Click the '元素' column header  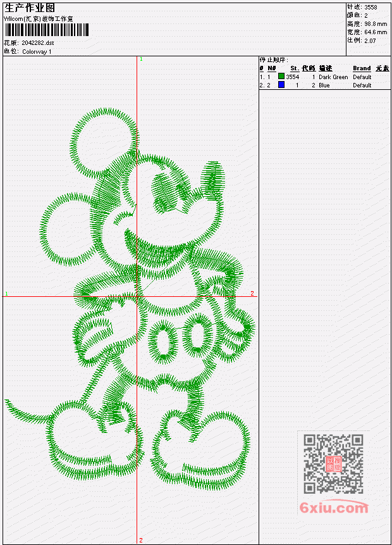pyautogui.click(x=383, y=68)
